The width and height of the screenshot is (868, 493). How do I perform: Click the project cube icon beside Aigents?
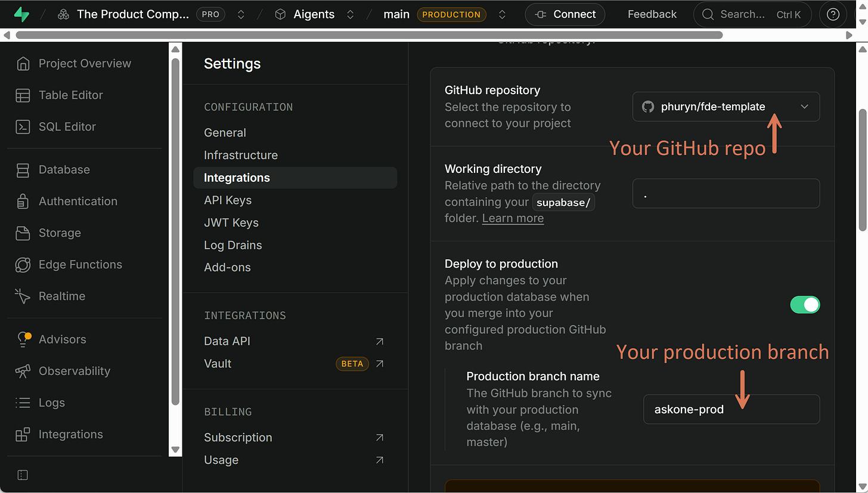point(280,14)
